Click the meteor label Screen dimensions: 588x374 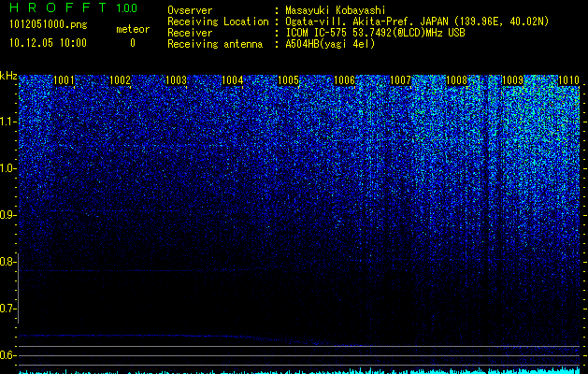pyautogui.click(x=133, y=29)
